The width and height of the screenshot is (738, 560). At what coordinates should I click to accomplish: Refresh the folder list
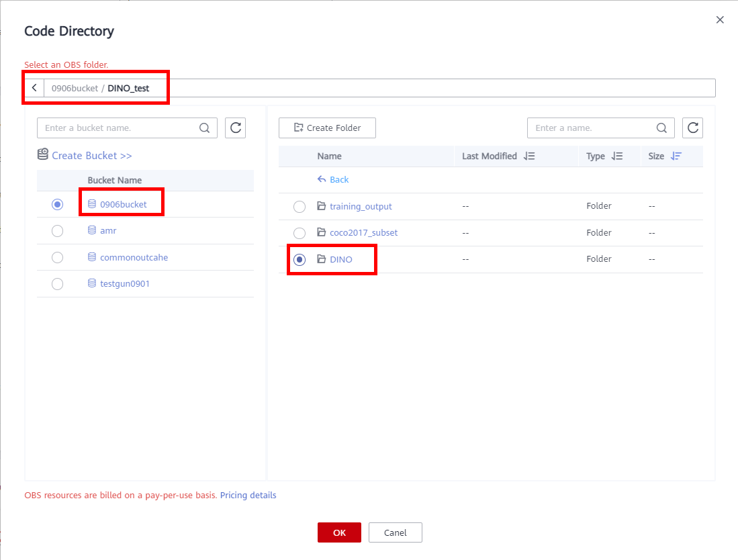[692, 128]
